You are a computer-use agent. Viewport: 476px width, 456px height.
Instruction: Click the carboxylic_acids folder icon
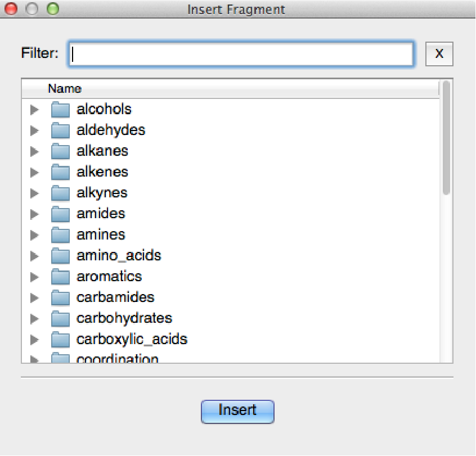(x=60, y=340)
